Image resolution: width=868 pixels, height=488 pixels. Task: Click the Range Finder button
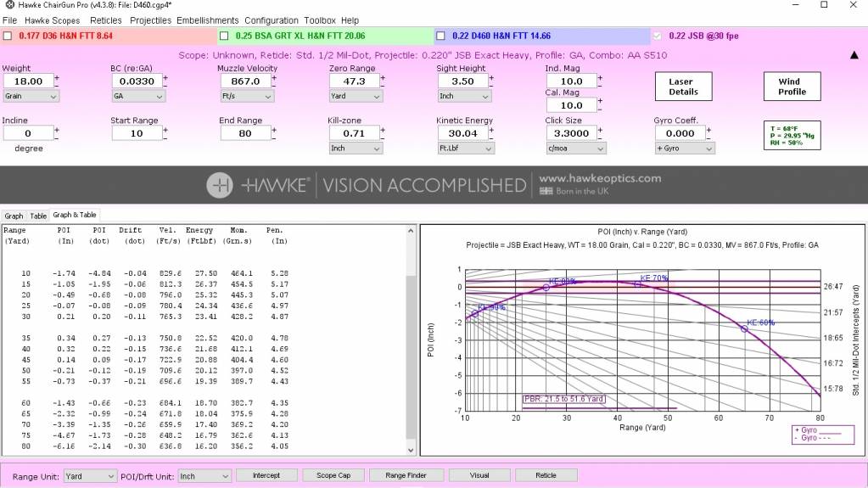pyautogui.click(x=406, y=475)
